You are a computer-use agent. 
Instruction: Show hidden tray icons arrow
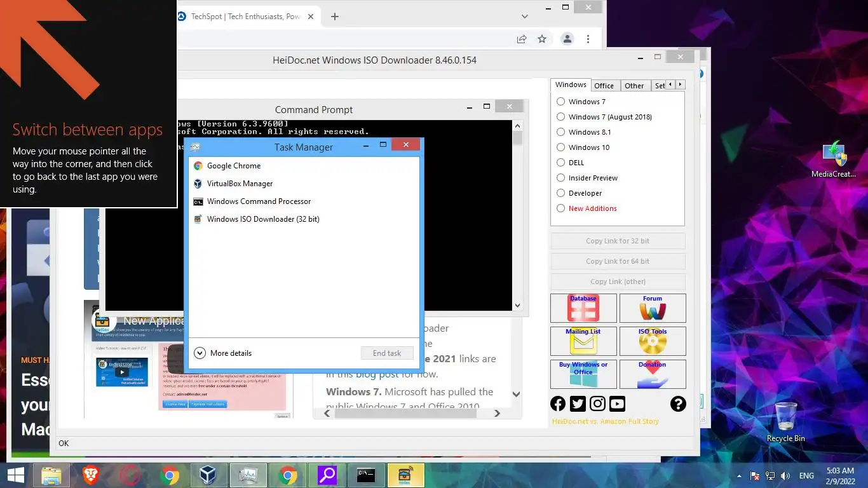coord(739,475)
